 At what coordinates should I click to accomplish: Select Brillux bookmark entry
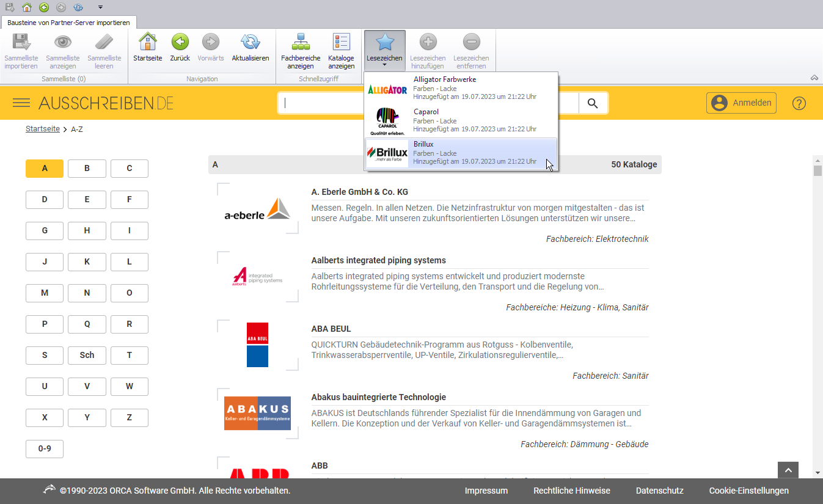(461, 153)
